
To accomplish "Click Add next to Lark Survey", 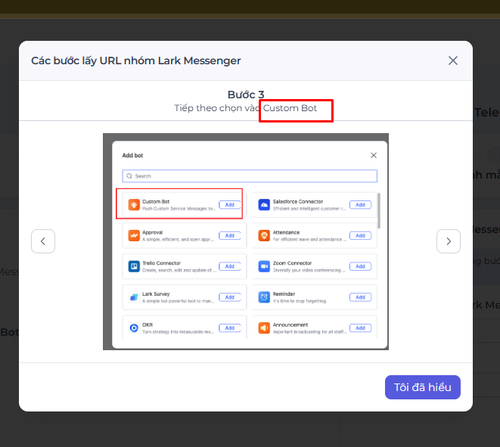I will pyautogui.click(x=230, y=297).
